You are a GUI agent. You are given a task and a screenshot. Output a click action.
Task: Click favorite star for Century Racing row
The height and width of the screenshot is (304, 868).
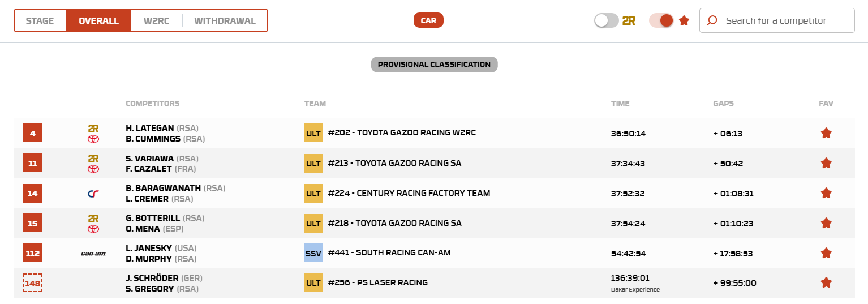pos(826,193)
